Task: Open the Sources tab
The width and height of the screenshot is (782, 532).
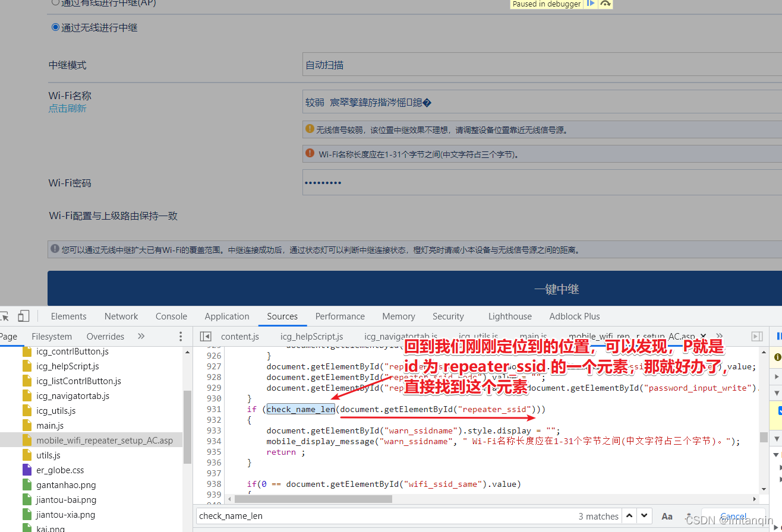Action: [282, 316]
